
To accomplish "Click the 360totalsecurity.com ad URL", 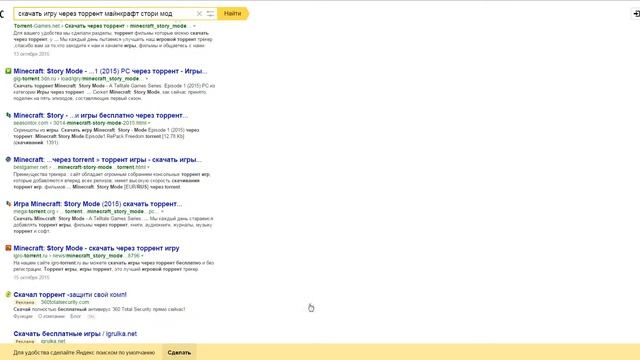I will (x=65, y=302).
